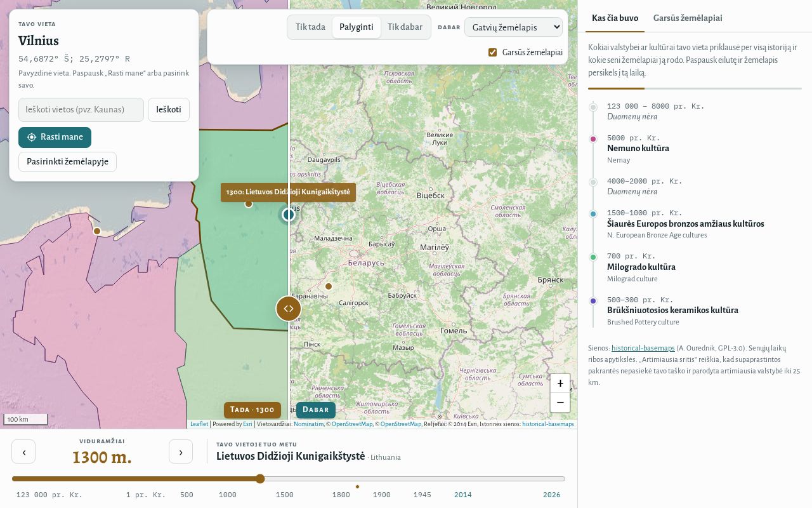Image resolution: width=812 pixels, height=508 pixels.
Task: Click the 1300 Lietuvos Didžioji Kunigaikštystė map label
Action: coord(288,192)
